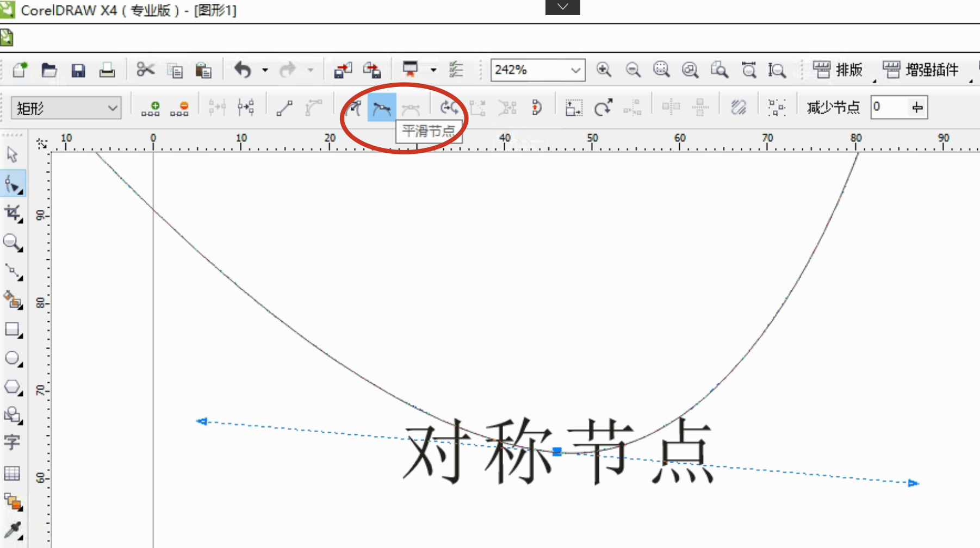
Task: Toggle Select All Nodes button
Action: click(x=777, y=108)
